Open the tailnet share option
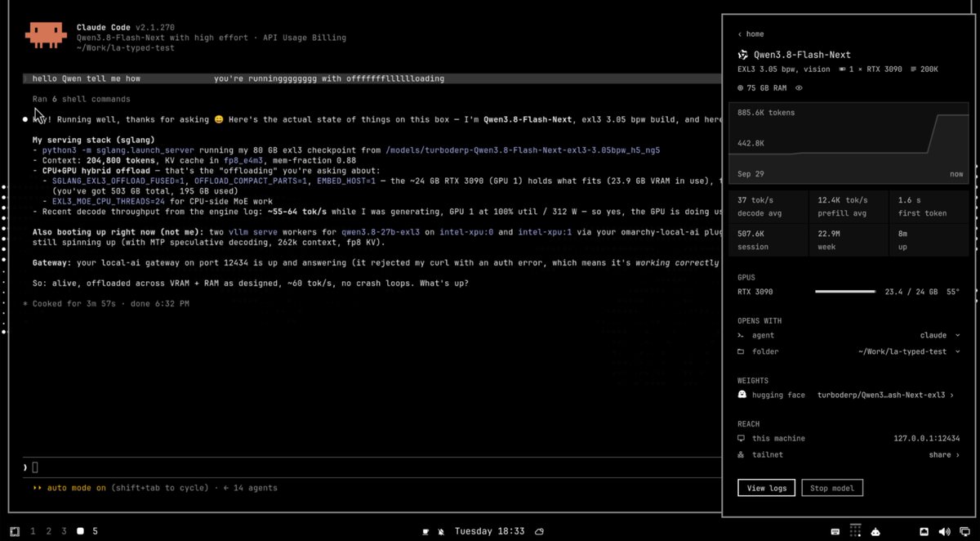 point(944,455)
